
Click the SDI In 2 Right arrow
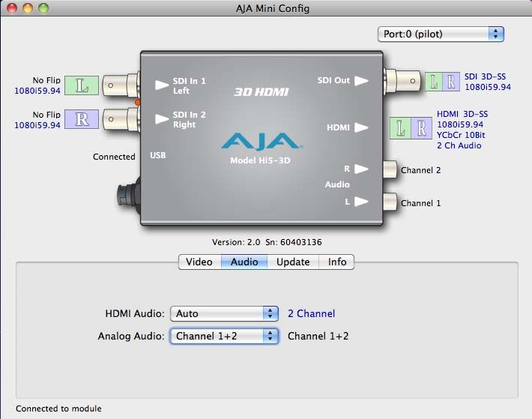(162, 118)
